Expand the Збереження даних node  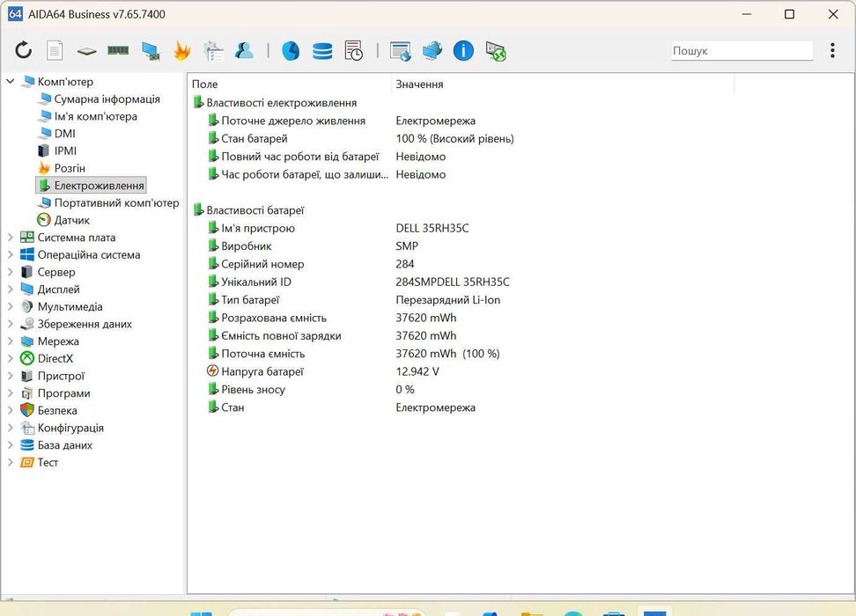point(10,324)
